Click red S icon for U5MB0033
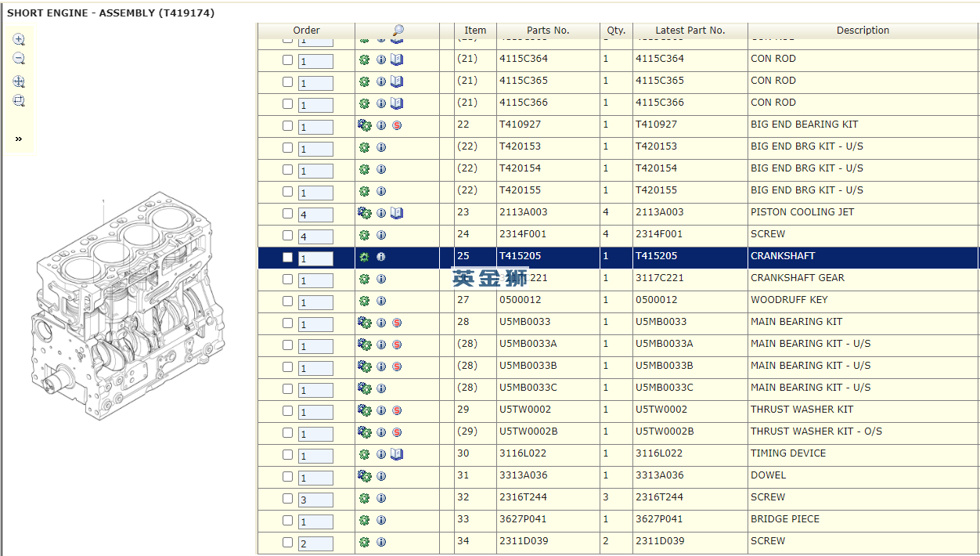This screenshot has width=980, height=556. 397,323
